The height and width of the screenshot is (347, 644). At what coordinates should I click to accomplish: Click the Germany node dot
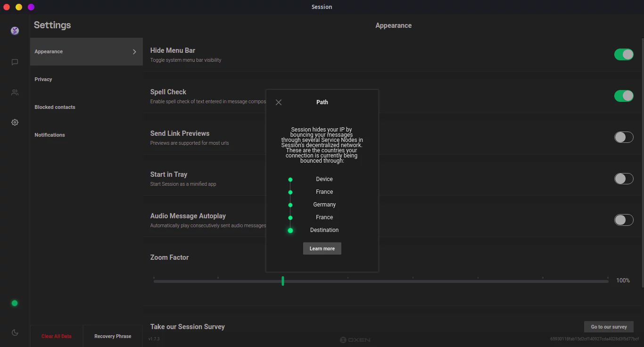tap(290, 205)
